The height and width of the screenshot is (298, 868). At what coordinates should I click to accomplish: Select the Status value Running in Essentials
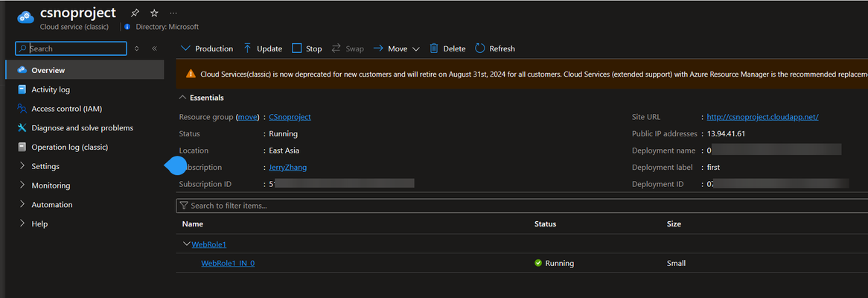[x=283, y=133]
